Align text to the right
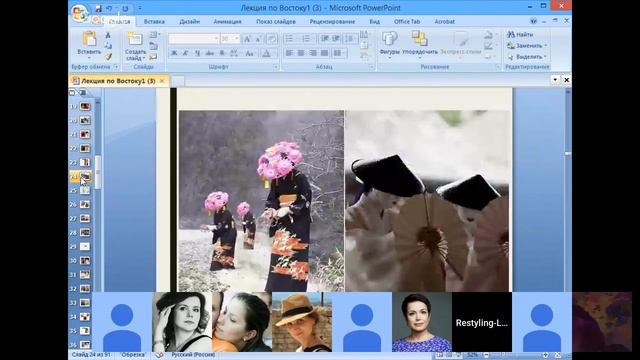 coord(313,53)
